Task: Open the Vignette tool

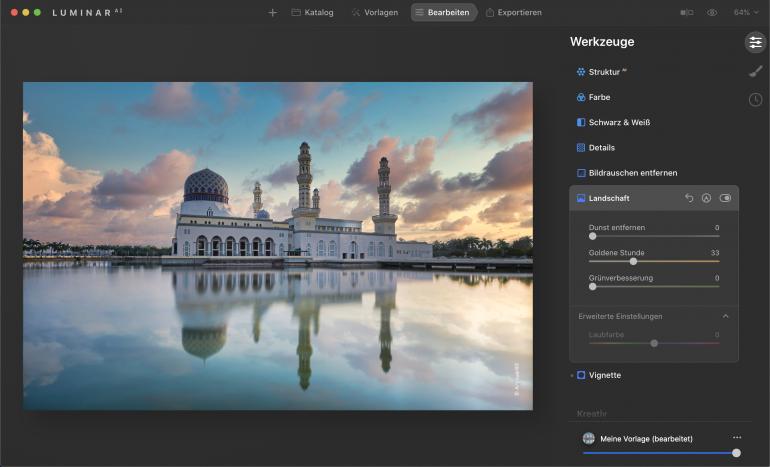Action: [599, 375]
